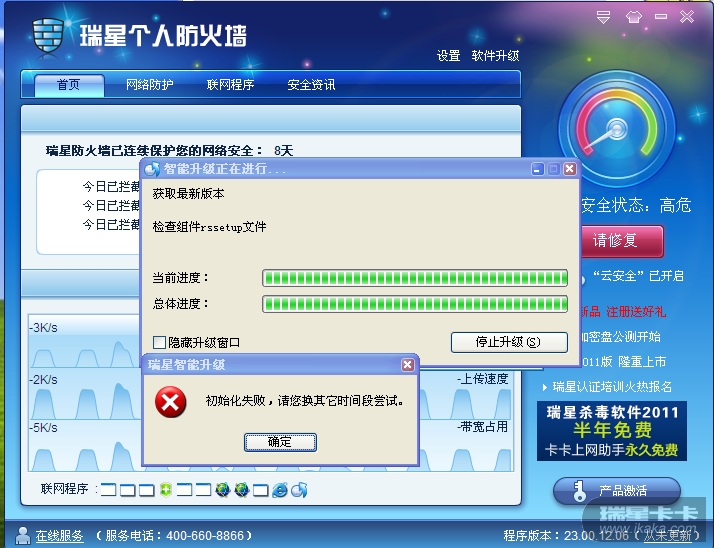Check the 隐藏升级窗口 checkbox
The width and height of the screenshot is (714, 548).
point(159,342)
